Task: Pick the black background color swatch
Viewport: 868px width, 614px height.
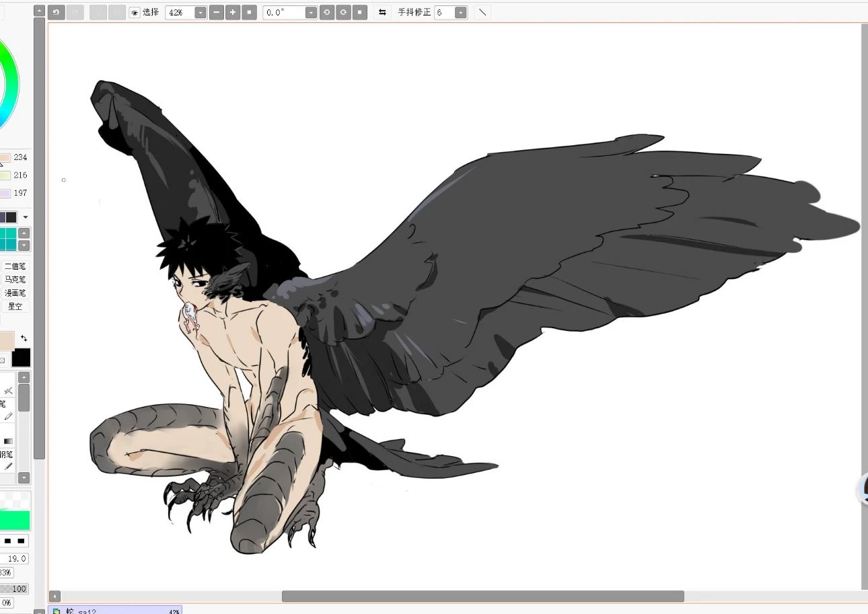Action: pyautogui.click(x=21, y=357)
